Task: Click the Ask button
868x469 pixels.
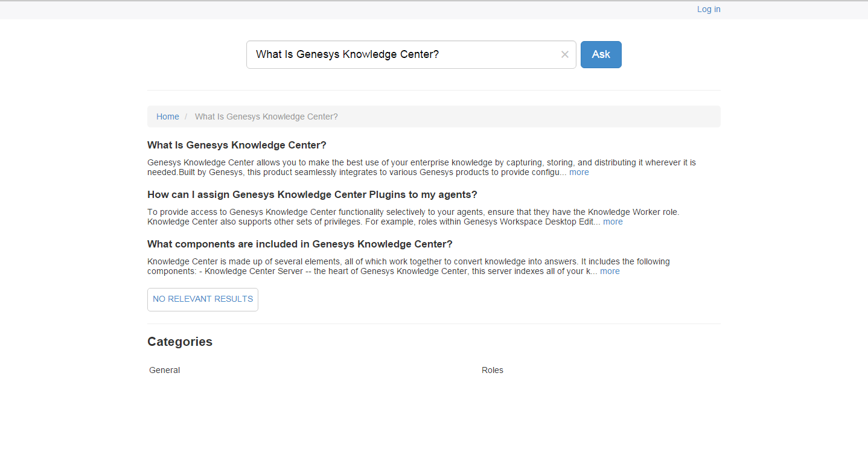Action: tap(601, 54)
